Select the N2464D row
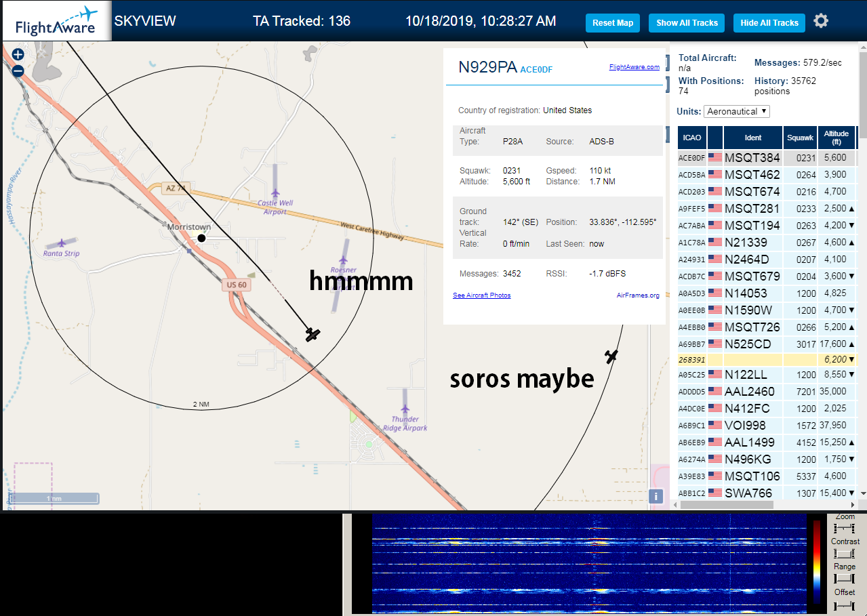867x616 pixels. click(x=767, y=260)
